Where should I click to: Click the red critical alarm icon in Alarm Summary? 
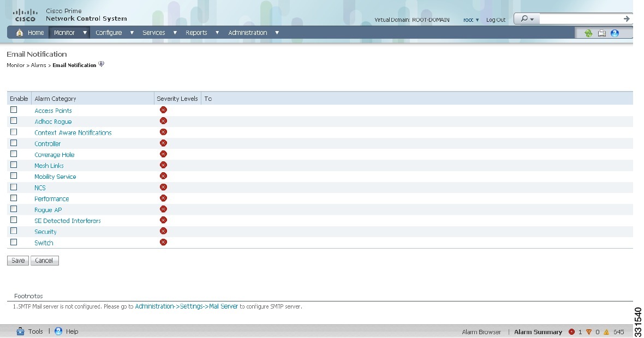[x=571, y=332]
